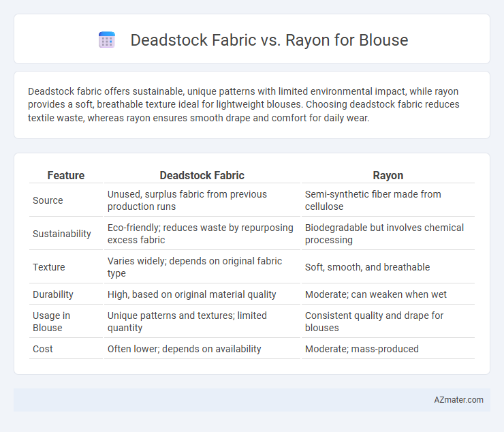This screenshot has height=432, width=504.
Task: Click cell 'Unused, surplus fabric from previous production runs'
Action: coord(202,200)
